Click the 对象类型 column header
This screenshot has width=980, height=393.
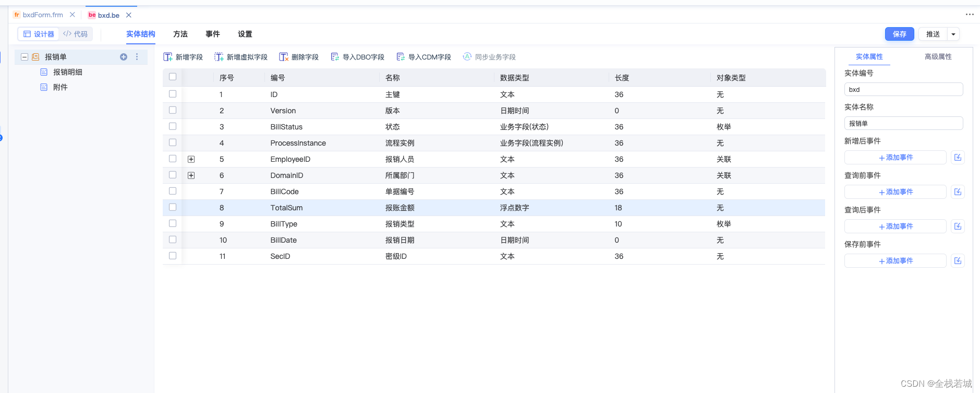pyautogui.click(x=731, y=78)
